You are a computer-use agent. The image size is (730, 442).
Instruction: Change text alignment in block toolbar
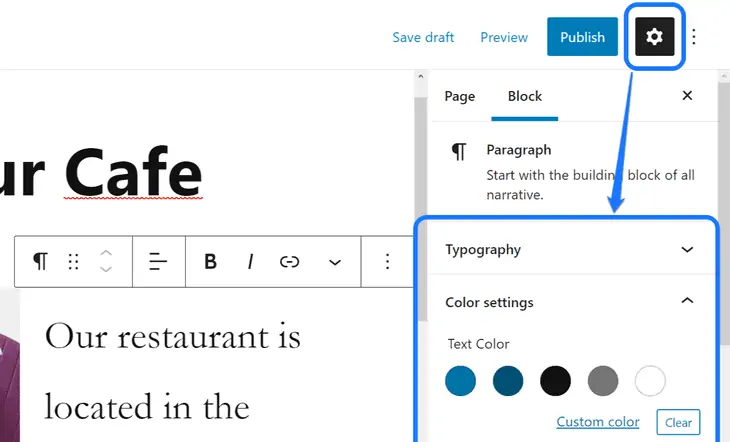coord(158,262)
